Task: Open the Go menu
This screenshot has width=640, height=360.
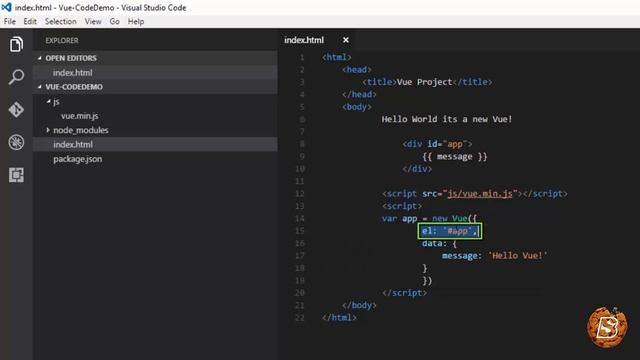Action: [115, 21]
